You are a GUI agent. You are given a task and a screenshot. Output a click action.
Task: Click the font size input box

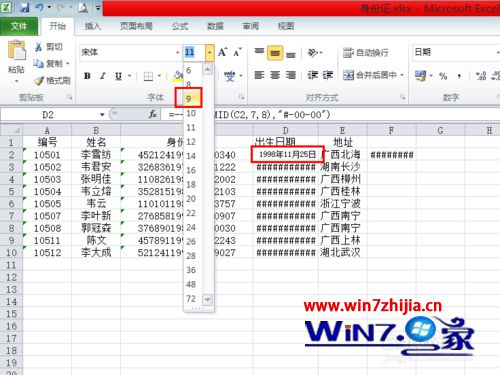pos(194,53)
